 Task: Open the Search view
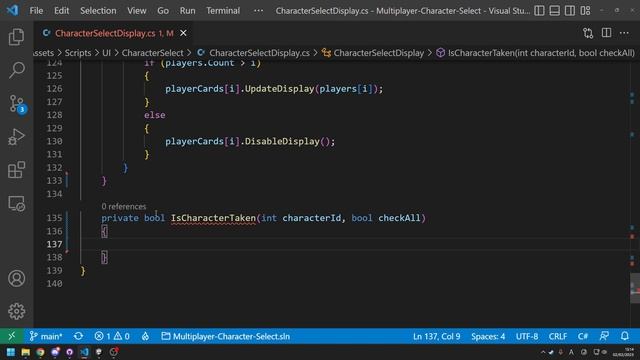16,70
